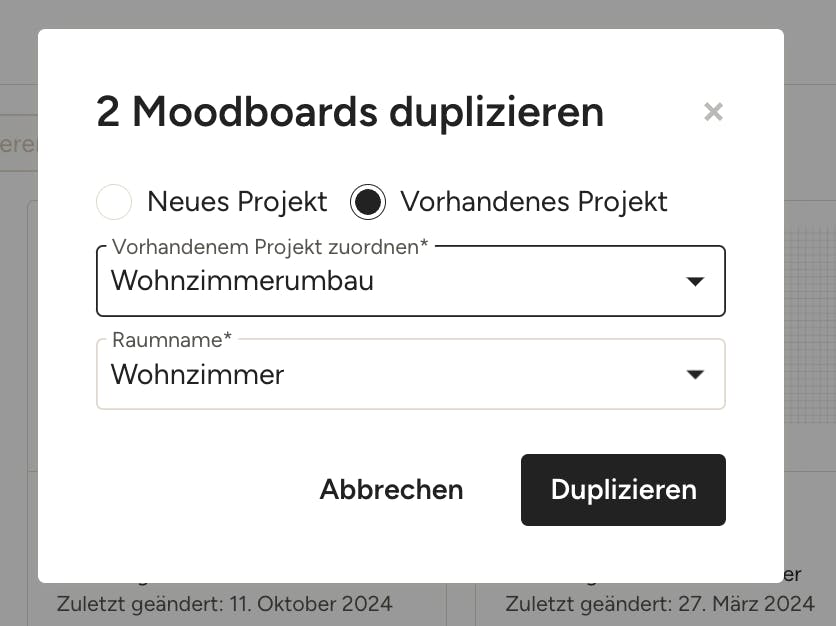Click the grid-pattern thumbnail behind the dialog
836x626 pixels.
click(810, 325)
